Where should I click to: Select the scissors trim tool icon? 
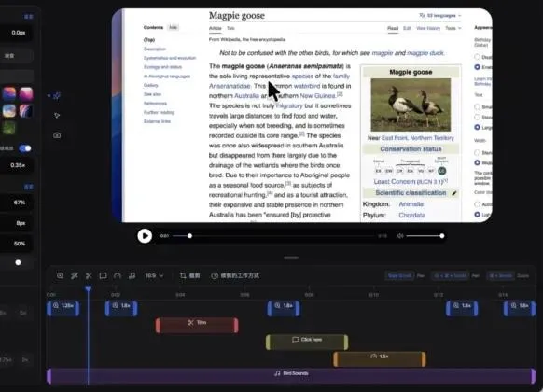point(89,275)
